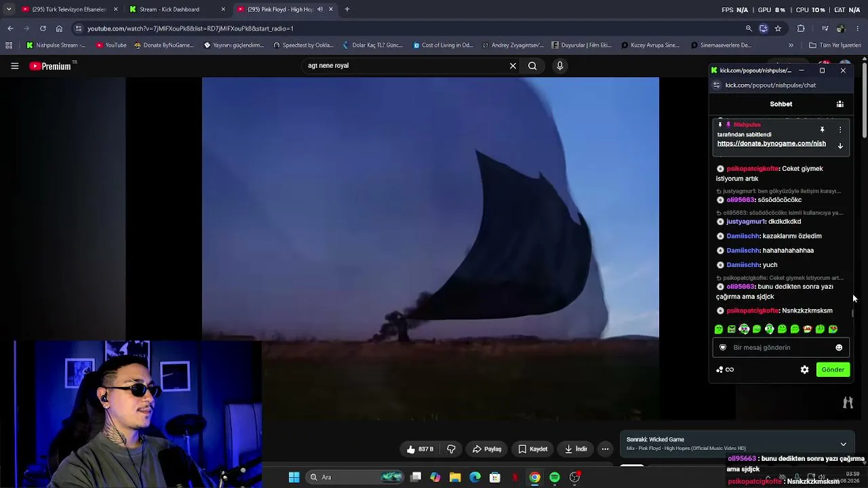The height and width of the screenshot is (488, 868).
Task: Go to the YouTube Premium home logo
Action: click(x=50, y=66)
